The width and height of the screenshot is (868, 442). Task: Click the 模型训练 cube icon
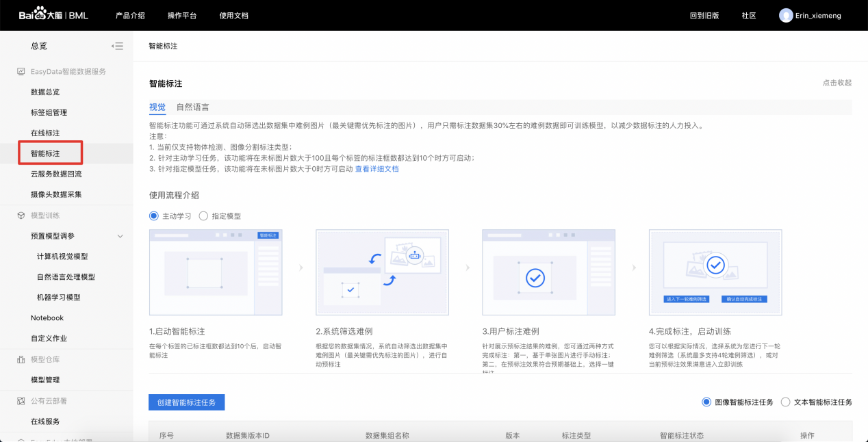[21, 216]
